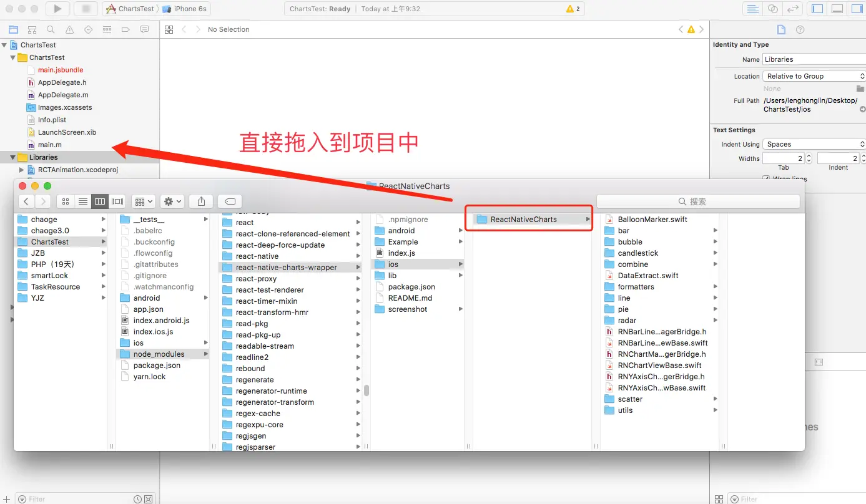Open the Breakpoint navigator
Screen dimensions: 866x504
point(125,29)
